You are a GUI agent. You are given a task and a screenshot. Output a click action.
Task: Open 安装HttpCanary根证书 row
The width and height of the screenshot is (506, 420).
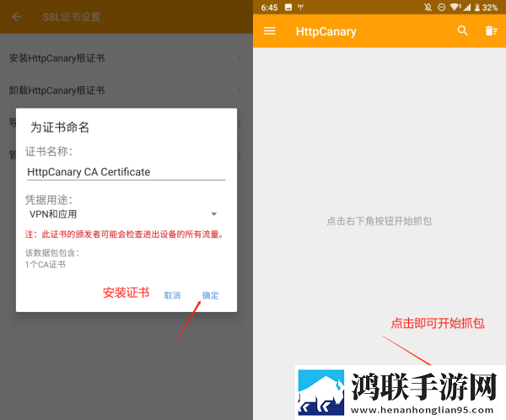[126, 58]
